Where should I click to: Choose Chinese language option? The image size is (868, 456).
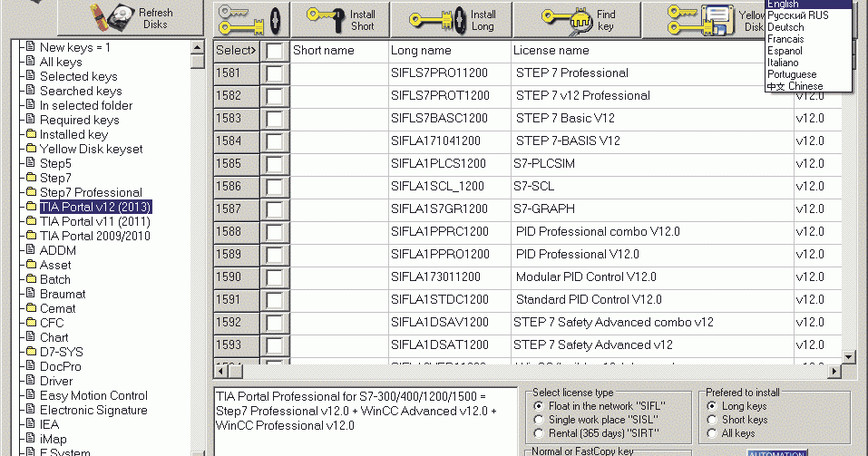click(x=795, y=86)
